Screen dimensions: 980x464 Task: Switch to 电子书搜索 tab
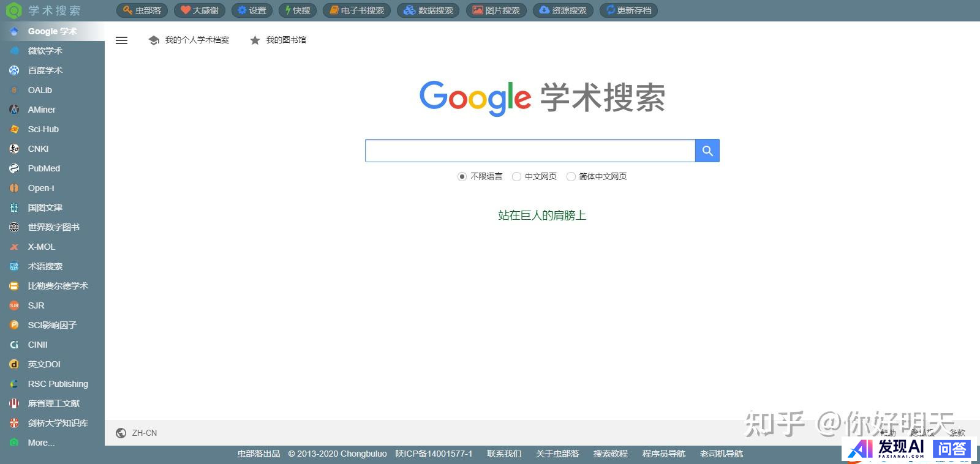coord(356,10)
